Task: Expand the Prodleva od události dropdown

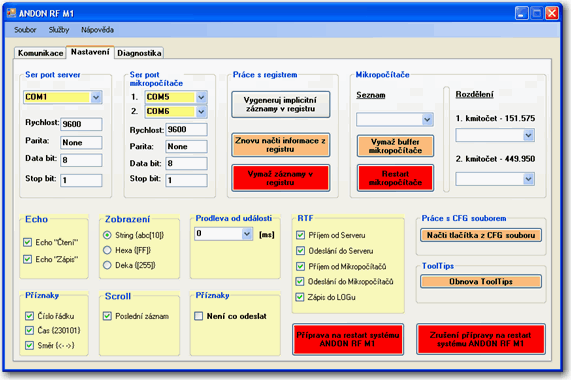Action: click(x=247, y=234)
